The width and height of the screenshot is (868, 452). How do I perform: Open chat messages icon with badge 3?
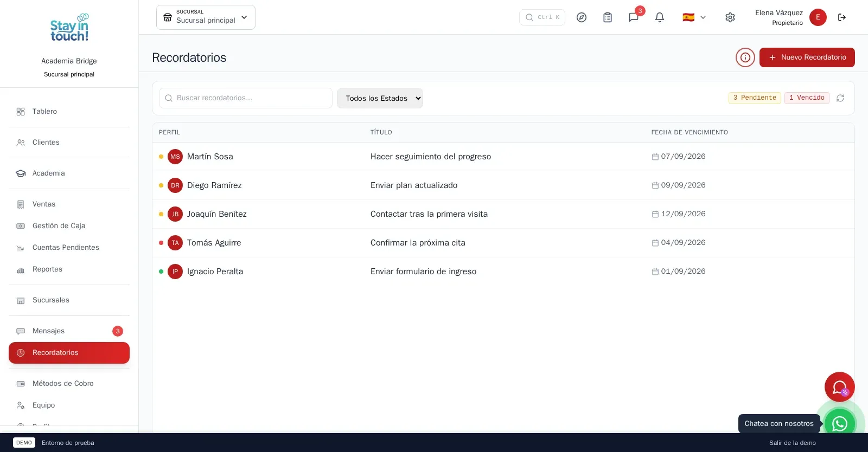coord(634,17)
